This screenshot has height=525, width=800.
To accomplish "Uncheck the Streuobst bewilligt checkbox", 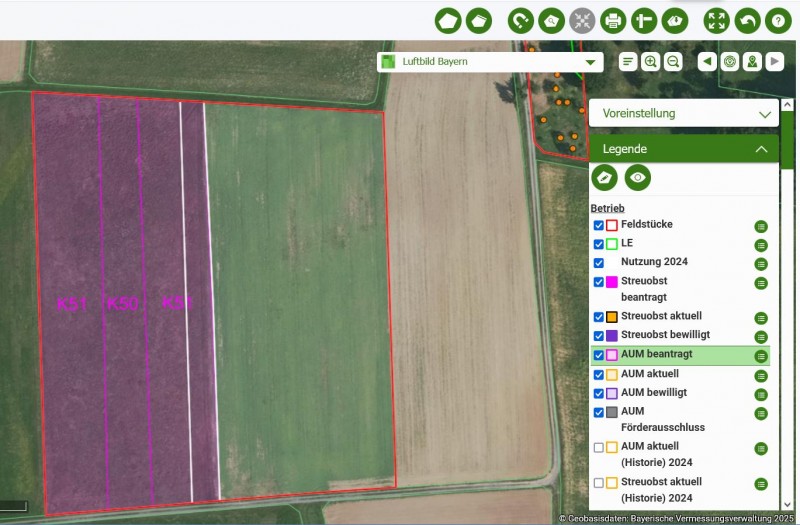I will coord(598,336).
